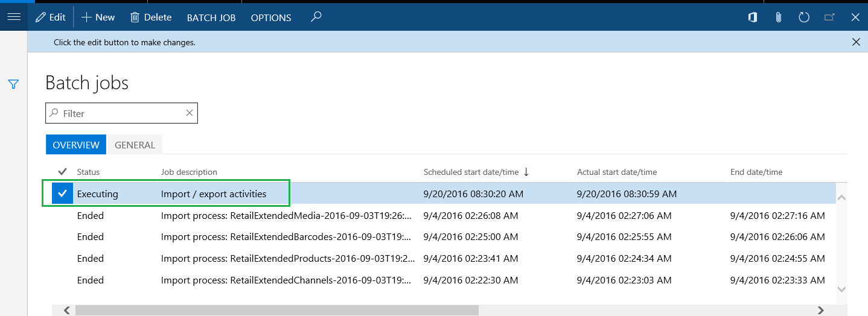868x316 pixels.
Task: Sort by End date/time column header
Action: click(x=756, y=172)
